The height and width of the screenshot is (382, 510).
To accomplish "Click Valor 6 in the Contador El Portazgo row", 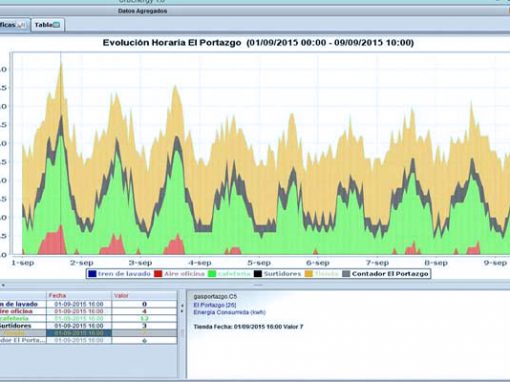I will coord(144,341).
